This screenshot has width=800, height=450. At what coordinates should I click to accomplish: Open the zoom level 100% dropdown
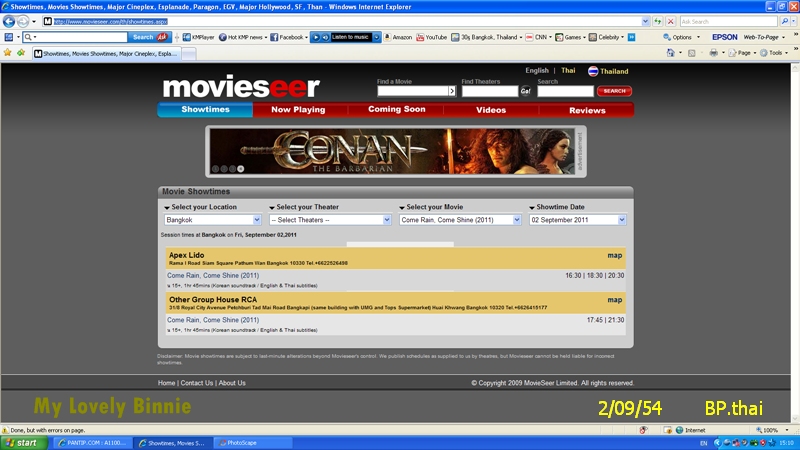pos(787,430)
